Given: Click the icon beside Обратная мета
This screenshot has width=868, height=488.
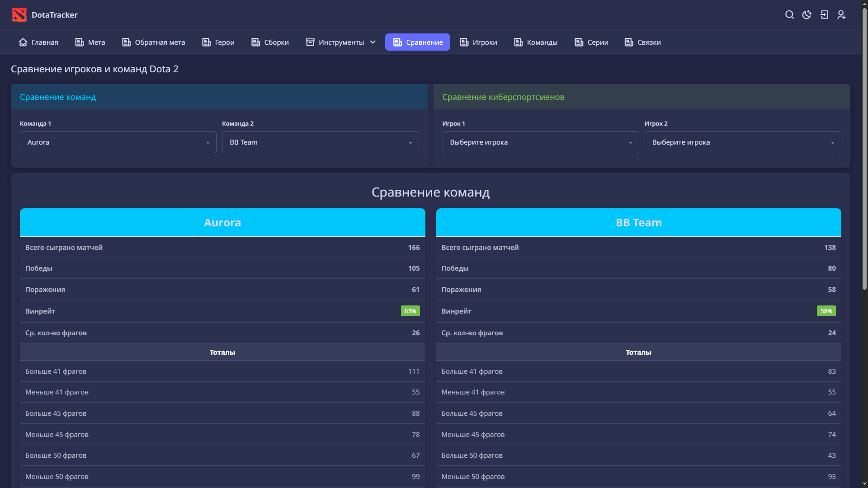Looking at the screenshot, I should point(127,42).
